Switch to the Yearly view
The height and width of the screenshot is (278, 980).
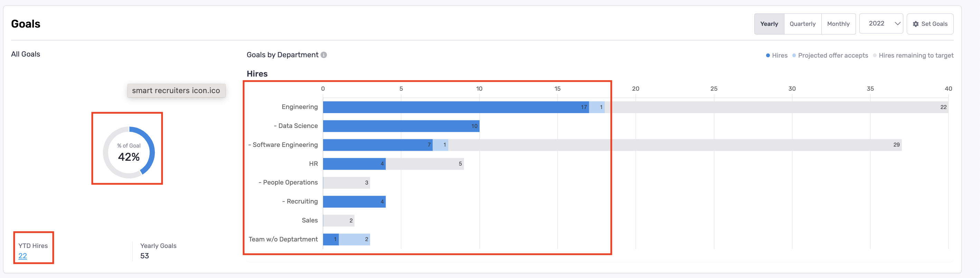(769, 24)
